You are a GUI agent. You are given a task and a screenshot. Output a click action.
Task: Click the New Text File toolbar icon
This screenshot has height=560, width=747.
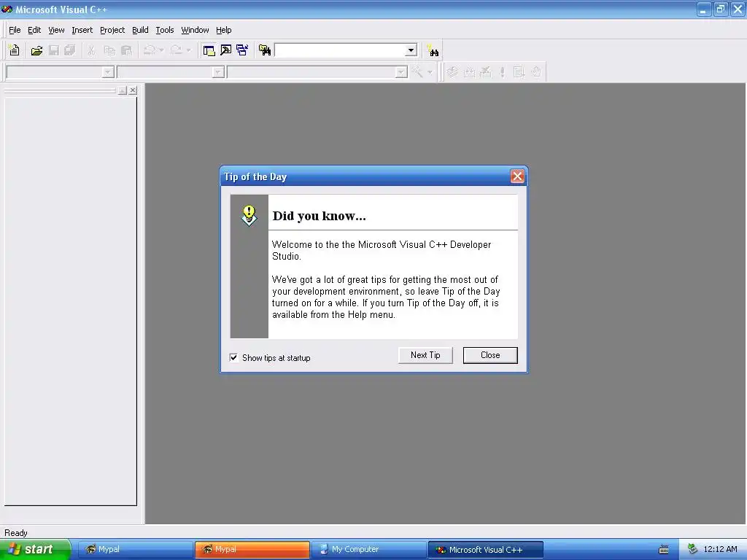[x=15, y=50]
